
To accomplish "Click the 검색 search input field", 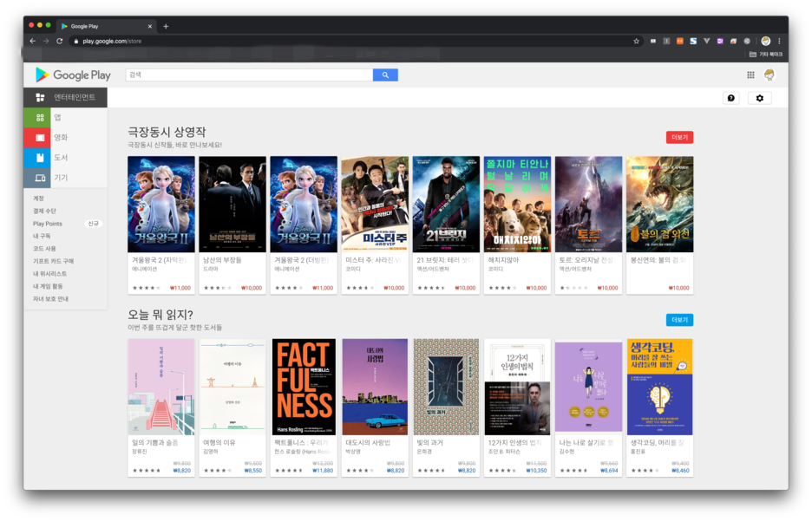I will point(249,75).
